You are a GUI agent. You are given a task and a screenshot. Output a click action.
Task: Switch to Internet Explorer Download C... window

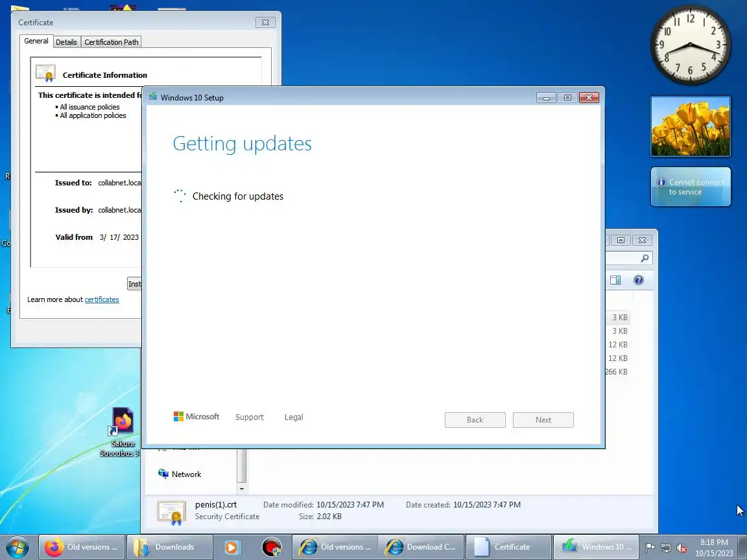(x=421, y=547)
